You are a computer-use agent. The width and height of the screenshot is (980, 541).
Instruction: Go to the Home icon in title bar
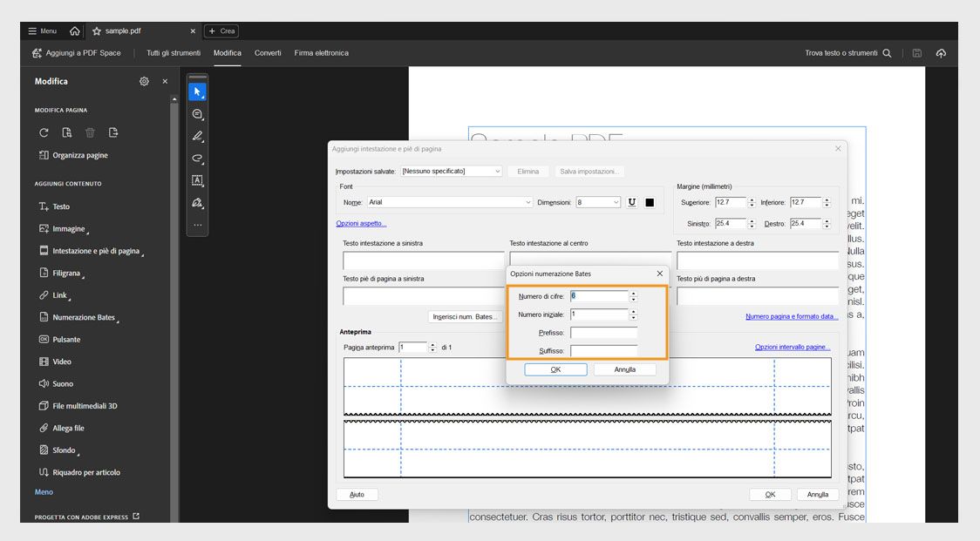point(75,30)
